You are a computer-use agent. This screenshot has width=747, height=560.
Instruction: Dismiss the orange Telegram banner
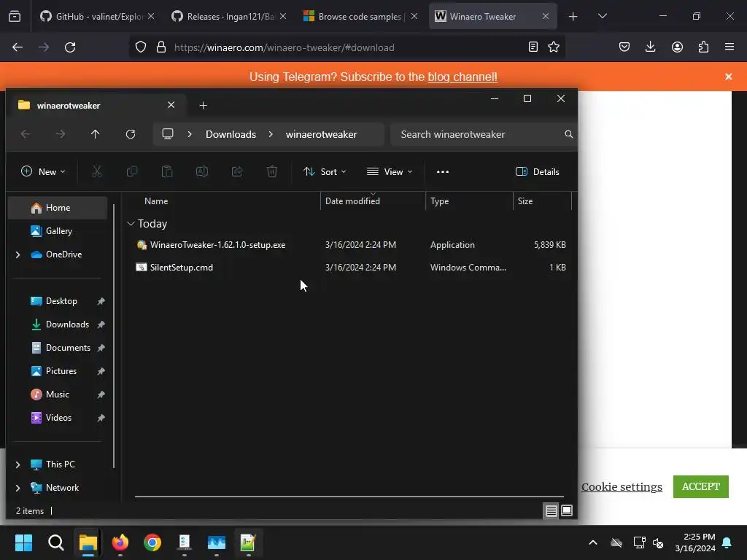[x=729, y=77]
